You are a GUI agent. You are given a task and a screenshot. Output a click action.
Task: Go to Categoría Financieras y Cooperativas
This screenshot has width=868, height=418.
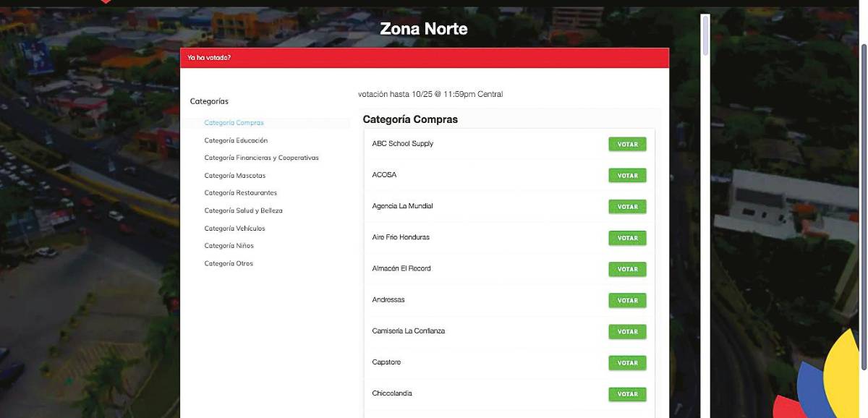click(x=261, y=158)
